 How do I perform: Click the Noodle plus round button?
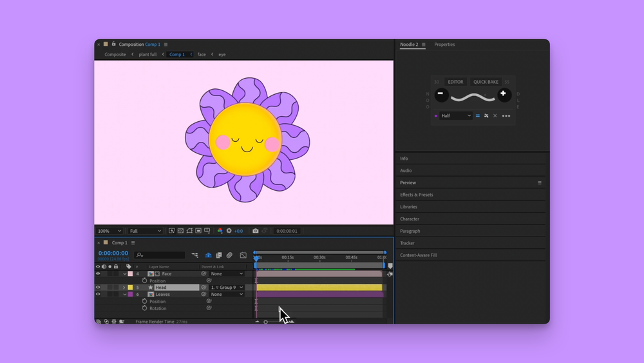504,95
